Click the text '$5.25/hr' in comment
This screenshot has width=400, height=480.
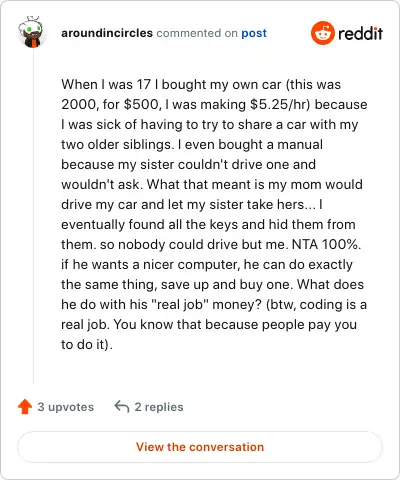pyautogui.click(x=280, y=104)
